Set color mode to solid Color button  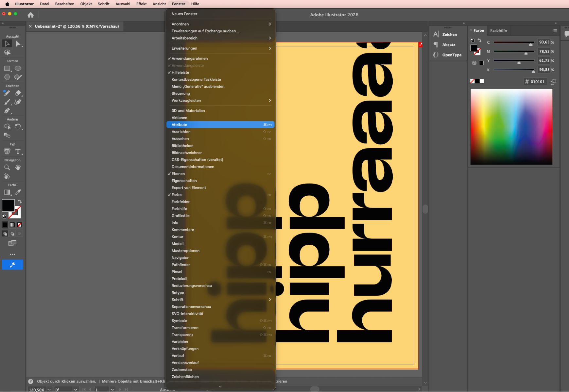point(5,225)
